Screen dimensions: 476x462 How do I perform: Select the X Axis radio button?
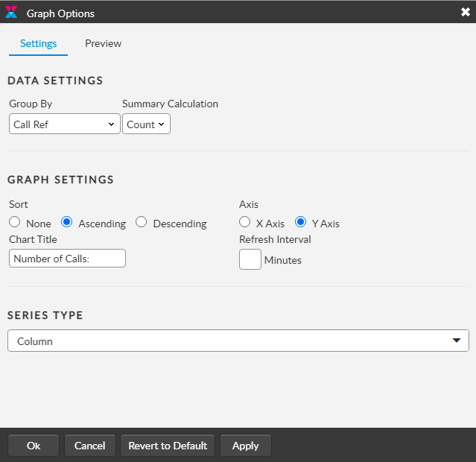coord(244,222)
